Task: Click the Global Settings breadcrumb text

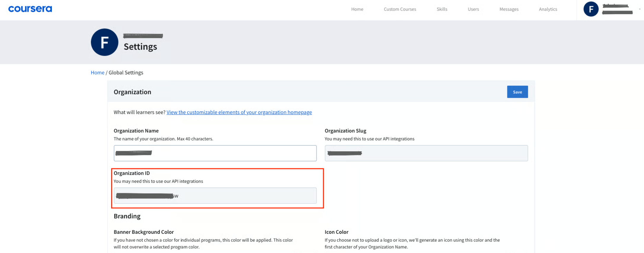Action: [126, 73]
